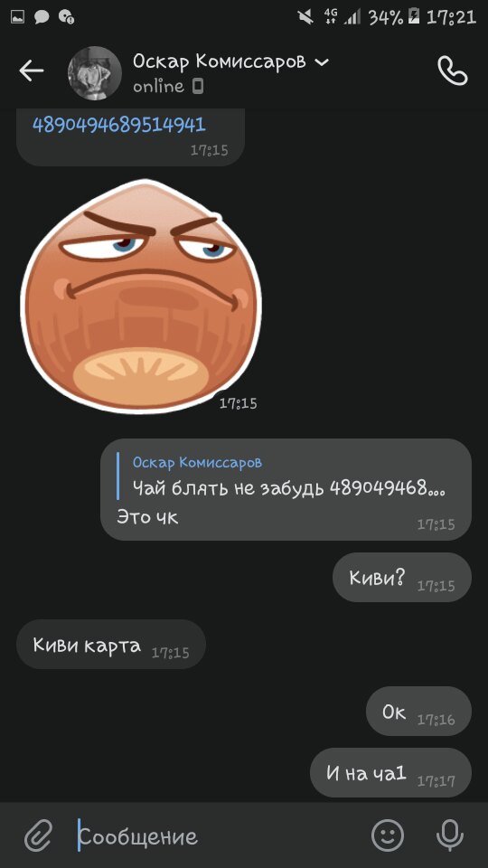Tap the contact name Оскар Комиссаров
Screen dimensions: 488x868
click(x=219, y=62)
